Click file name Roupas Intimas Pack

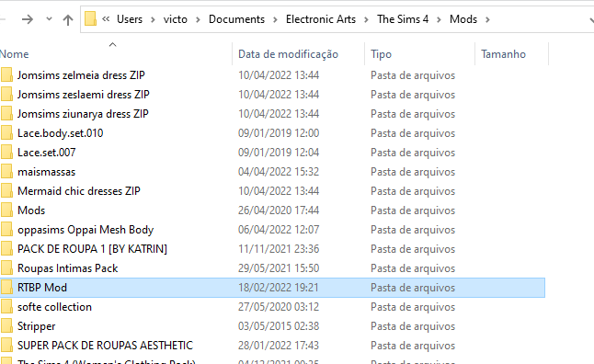(68, 268)
